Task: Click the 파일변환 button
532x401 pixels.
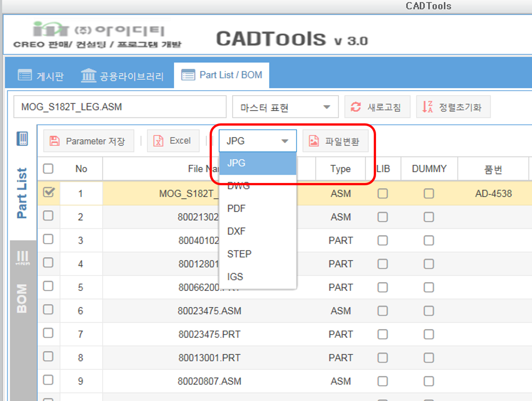Action: [336, 141]
